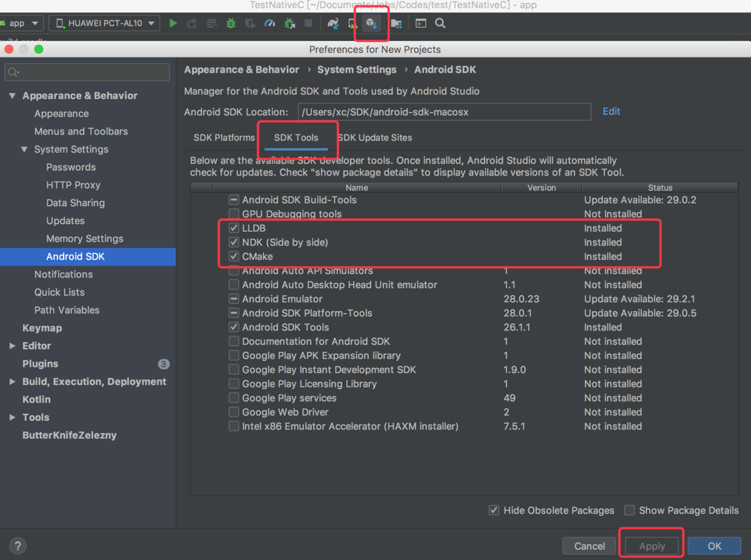
Task: Open Project Structure folder icon
Action: pyautogui.click(x=396, y=24)
